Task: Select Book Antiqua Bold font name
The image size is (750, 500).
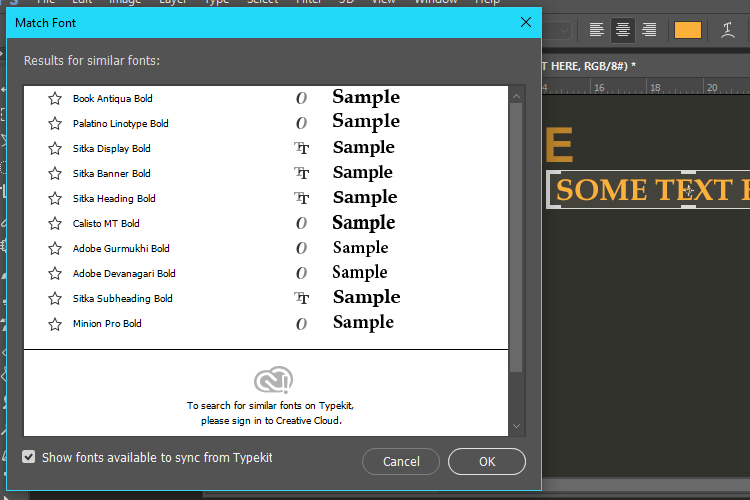Action: point(112,99)
